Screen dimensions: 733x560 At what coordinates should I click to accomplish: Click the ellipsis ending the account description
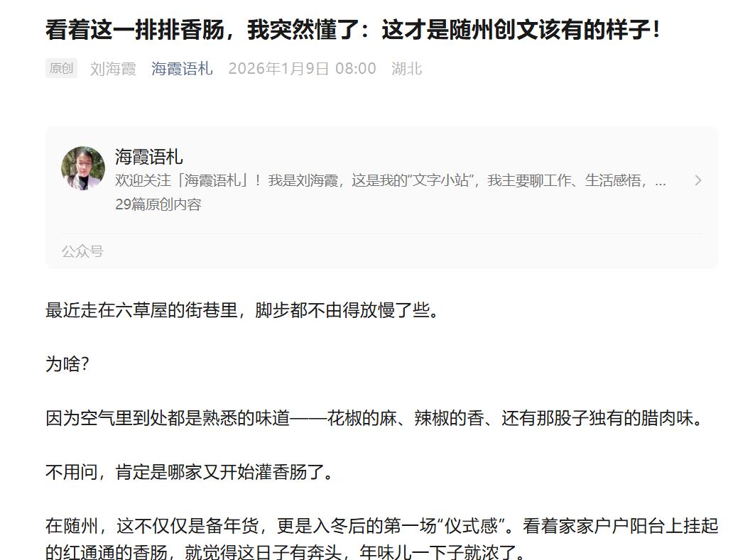pos(660,181)
